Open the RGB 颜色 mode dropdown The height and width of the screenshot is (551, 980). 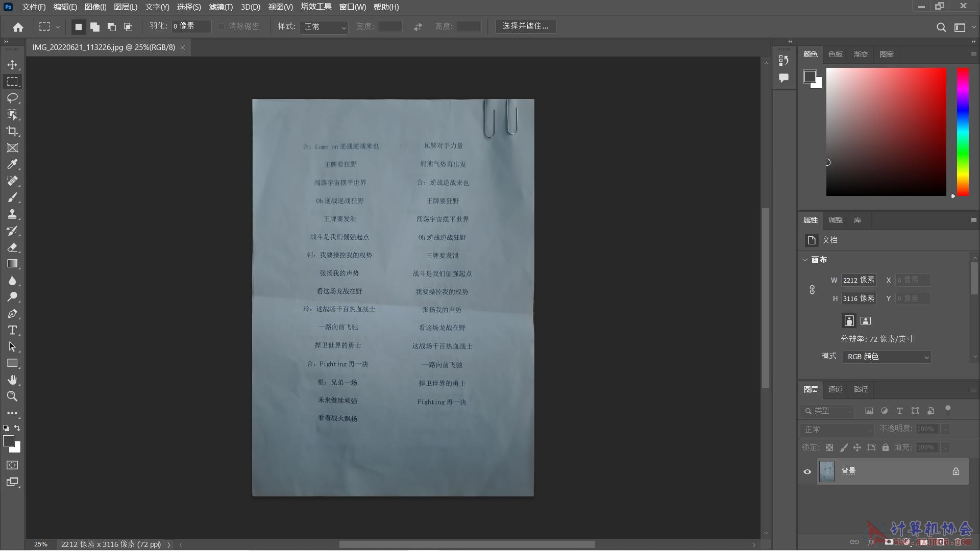pyautogui.click(x=887, y=357)
